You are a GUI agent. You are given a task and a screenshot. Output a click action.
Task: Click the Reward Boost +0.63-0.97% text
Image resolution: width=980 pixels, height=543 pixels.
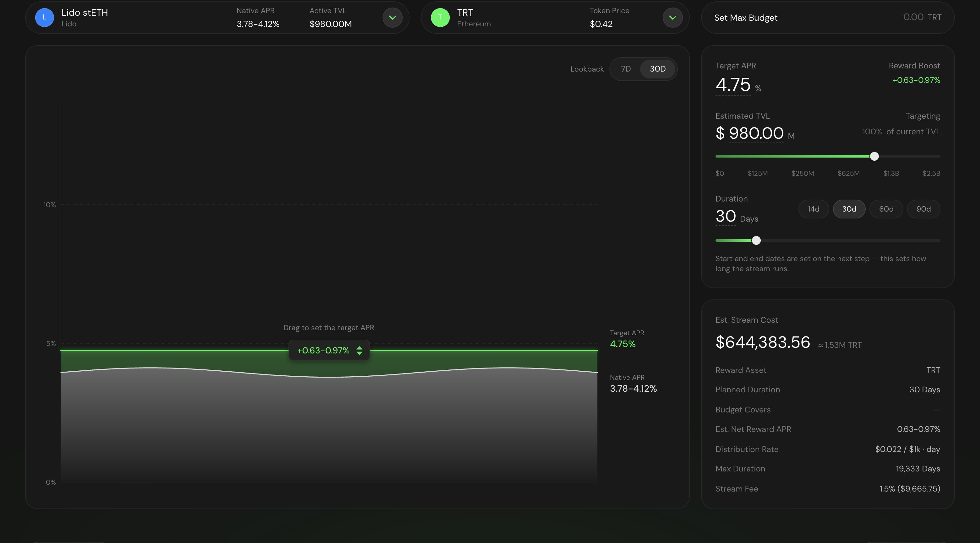click(916, 80)
